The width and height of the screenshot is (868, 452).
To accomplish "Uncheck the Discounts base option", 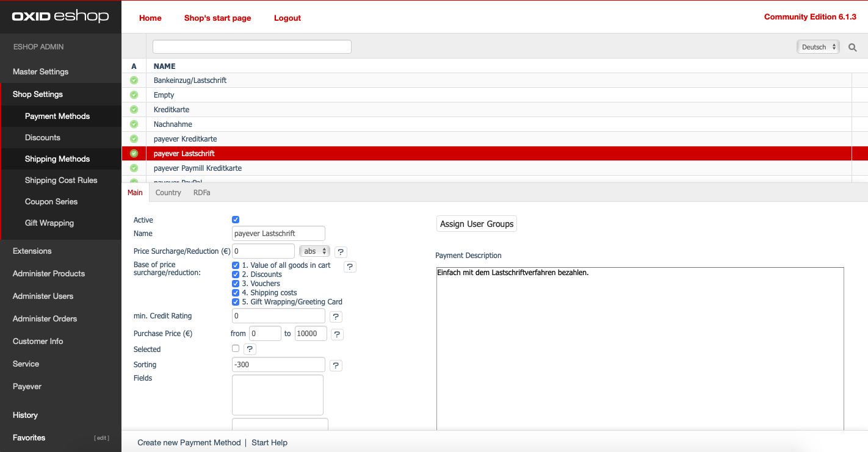I will [236, 274].
